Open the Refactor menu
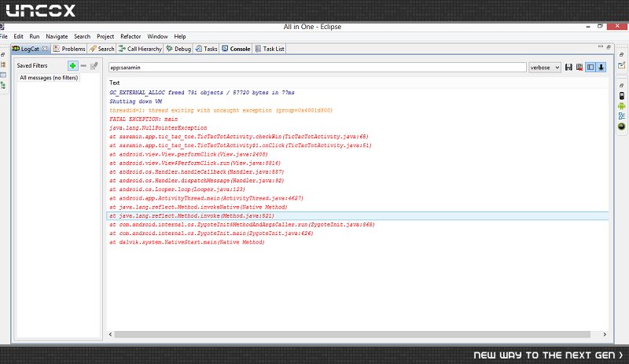This screenshot has width=629, height=364. click(131, 36)
